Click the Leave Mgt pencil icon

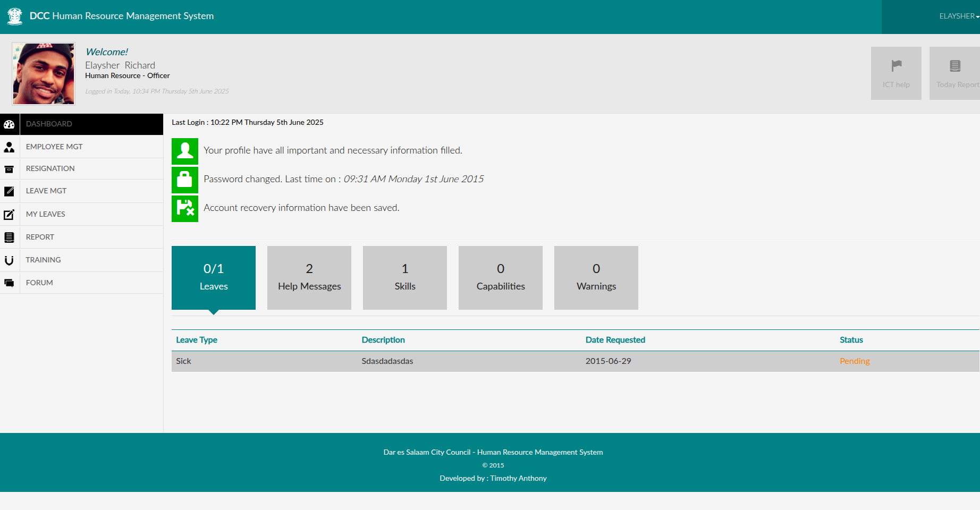point(9,191)
